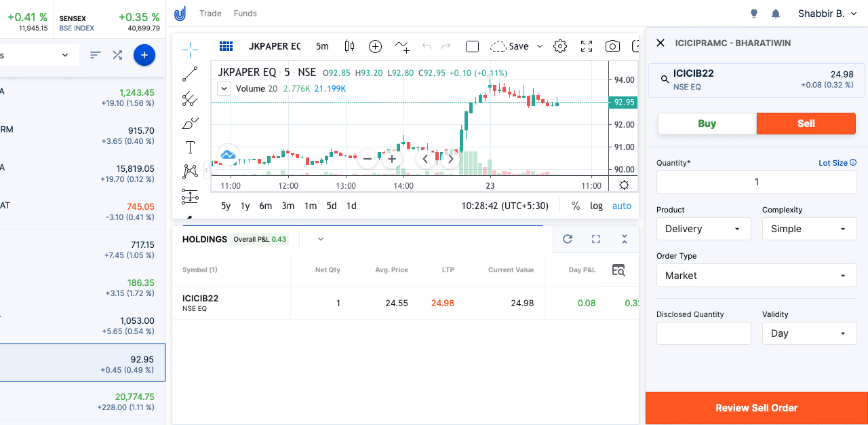Select the 1y chart range
Viewport: 868px width, 425px height.
tap(245, 206)
